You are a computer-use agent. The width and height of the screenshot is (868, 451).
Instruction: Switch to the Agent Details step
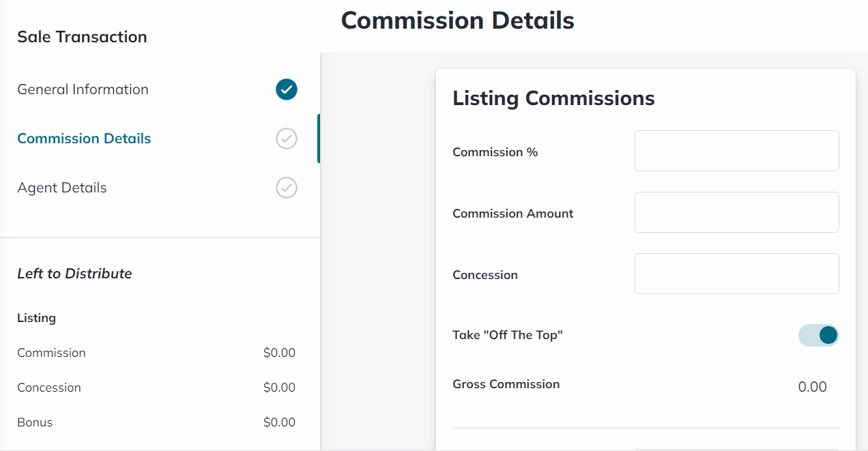pyautogui.click(x=61, y=188)
